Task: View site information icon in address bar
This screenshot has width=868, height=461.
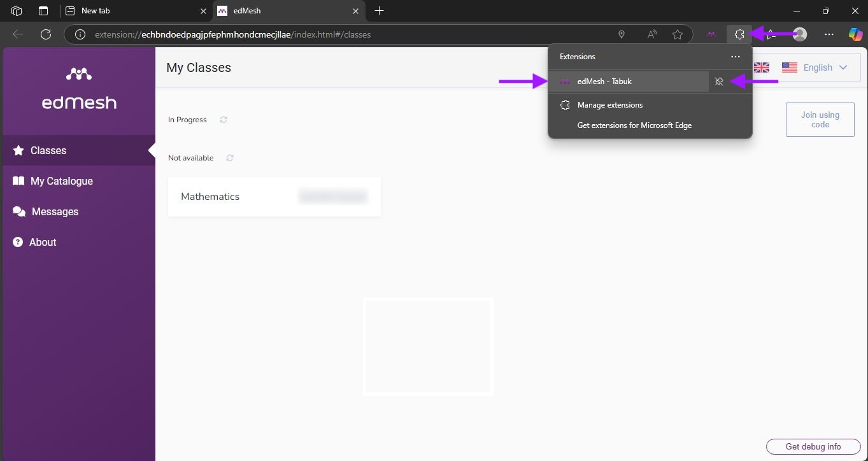Action: tap(80, 34)
